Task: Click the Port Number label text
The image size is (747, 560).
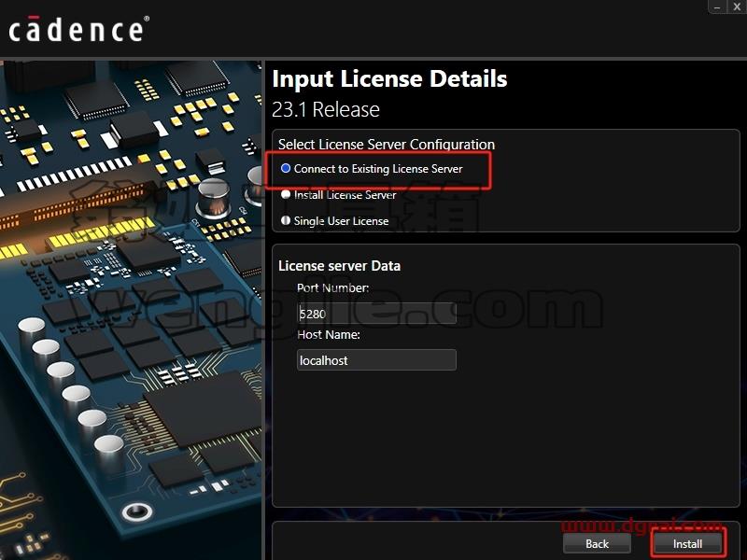Action: pos(333,287)
